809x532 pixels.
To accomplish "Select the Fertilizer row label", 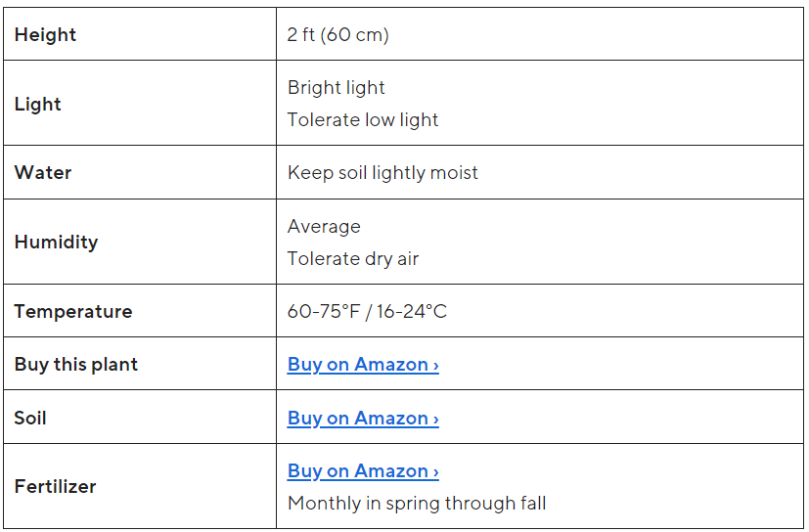I will point(55,487).
